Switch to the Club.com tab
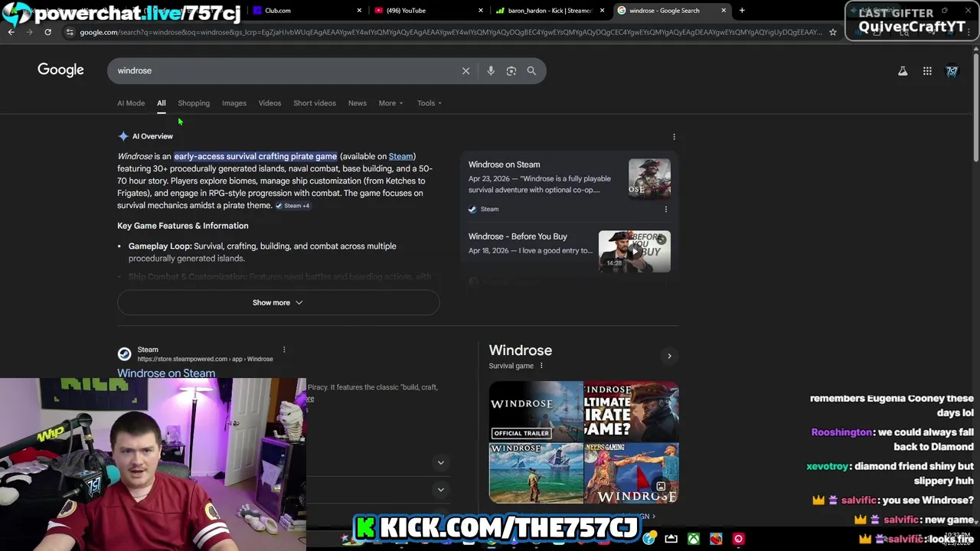Screen dimensions: 980x551 point(308,11)
